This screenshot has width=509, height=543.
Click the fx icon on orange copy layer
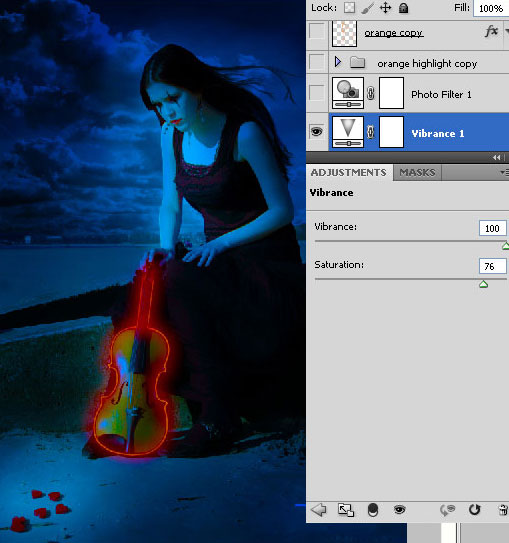coord(491,32)
